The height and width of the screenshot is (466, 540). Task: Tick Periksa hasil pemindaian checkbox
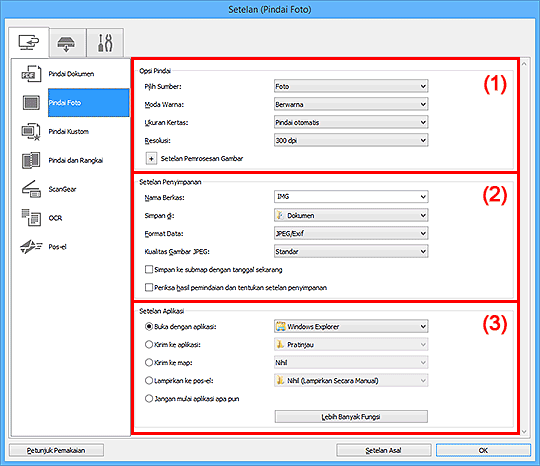point(149,287)
